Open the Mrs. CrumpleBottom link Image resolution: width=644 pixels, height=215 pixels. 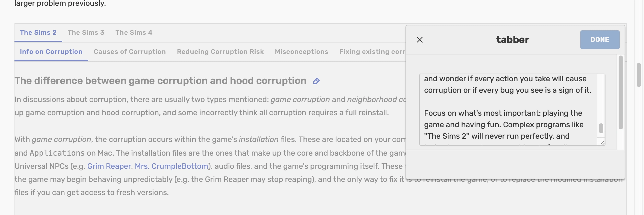tap(172, 166)
